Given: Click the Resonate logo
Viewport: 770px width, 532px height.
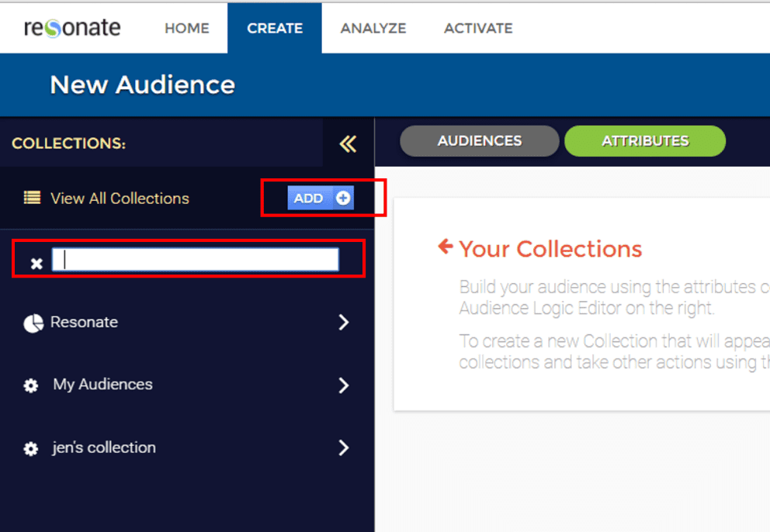Looking at the screenshot, I should [x=72, y=28].
